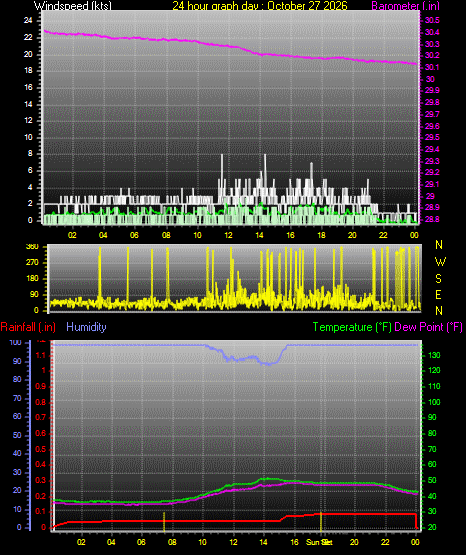Screen dimensions: 466x555
Task: Click 90 on the wind direction axis
Action: pos(34,294)
